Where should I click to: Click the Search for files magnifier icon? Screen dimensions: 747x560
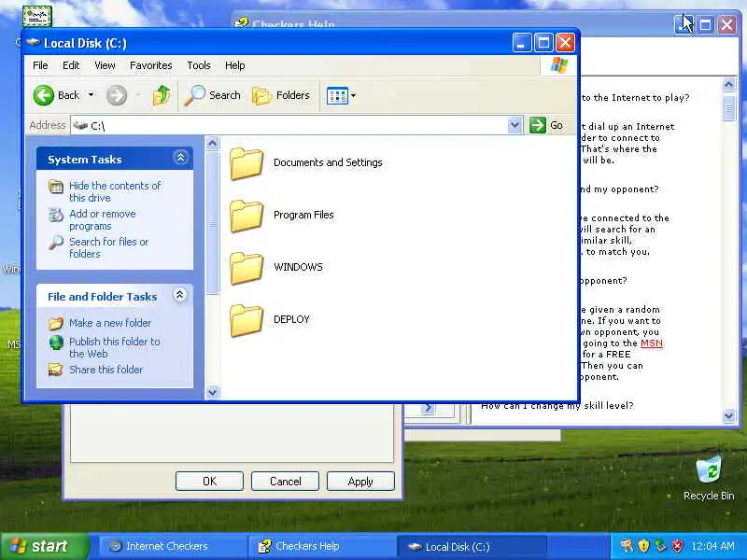click(x=56, y=243)
